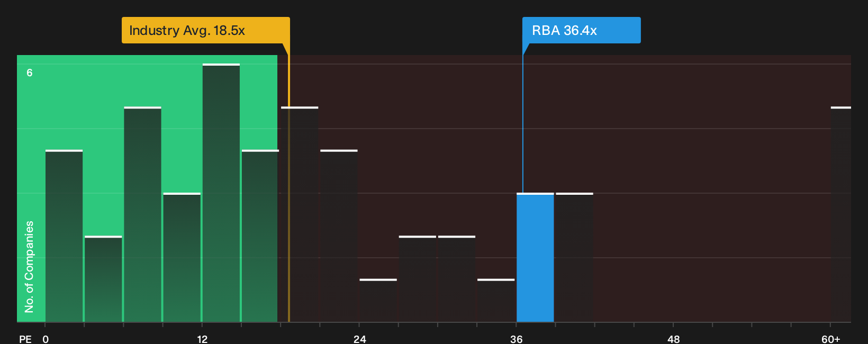Click the bar starting at PE 24
The image size is (868, 344).
click(378, 301)
